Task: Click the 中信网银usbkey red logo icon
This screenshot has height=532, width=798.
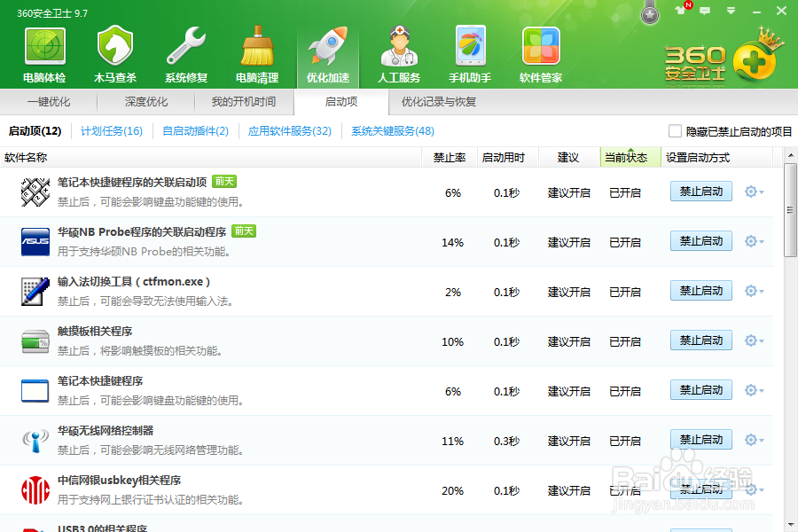Action: pyautogui.click(x=35, y=489)
